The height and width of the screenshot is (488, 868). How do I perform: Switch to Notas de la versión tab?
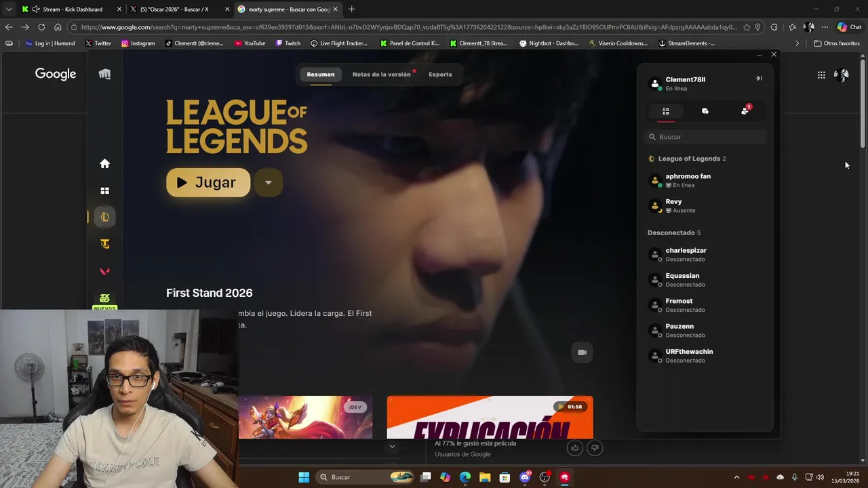tap(382, 75)
